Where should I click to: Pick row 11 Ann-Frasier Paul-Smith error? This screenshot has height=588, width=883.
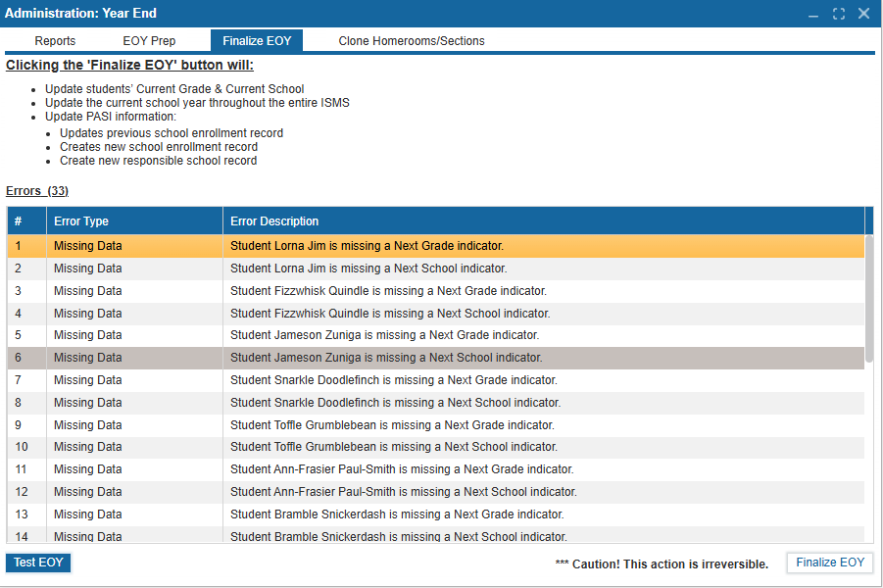click(402, 469)
